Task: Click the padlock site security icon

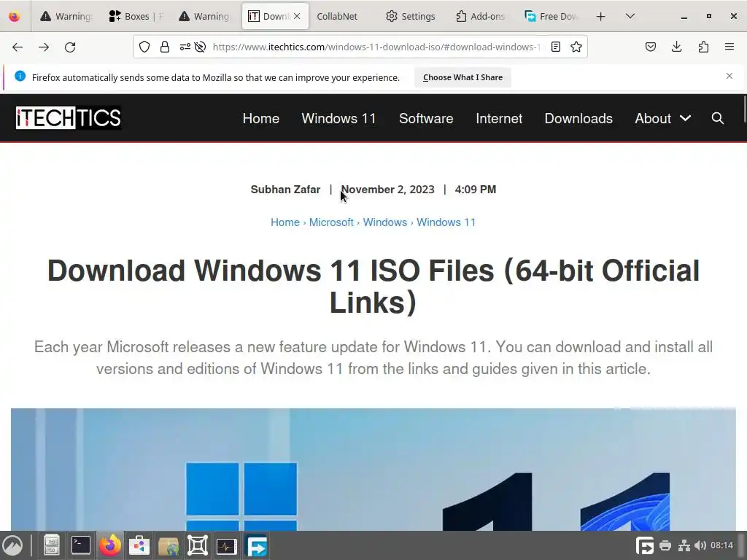Action: tap(165, 47)
